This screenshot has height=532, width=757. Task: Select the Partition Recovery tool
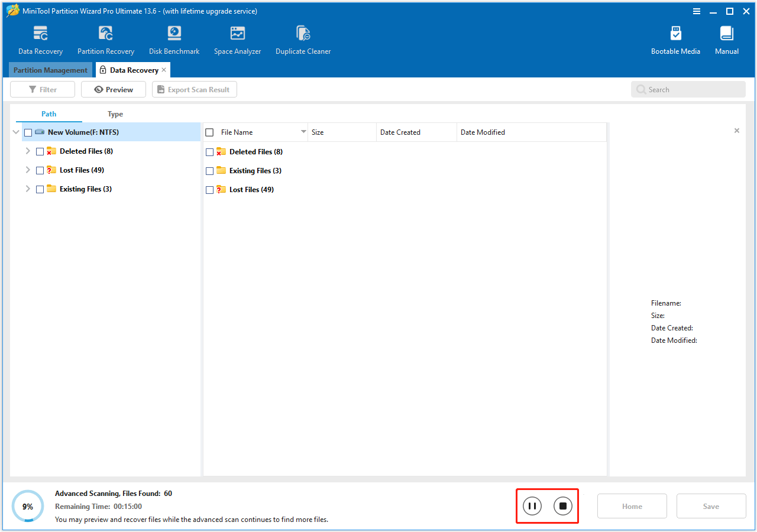pos(105,38)
